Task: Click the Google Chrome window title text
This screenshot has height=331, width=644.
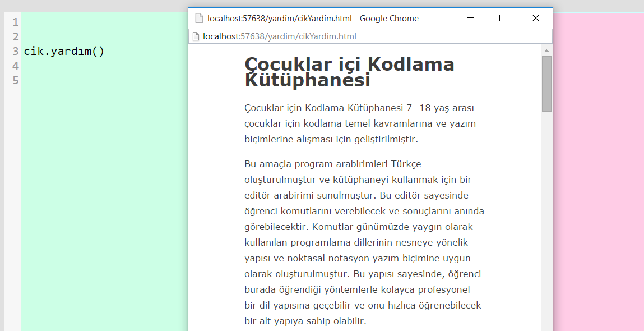Action: (x=313, y=18)
